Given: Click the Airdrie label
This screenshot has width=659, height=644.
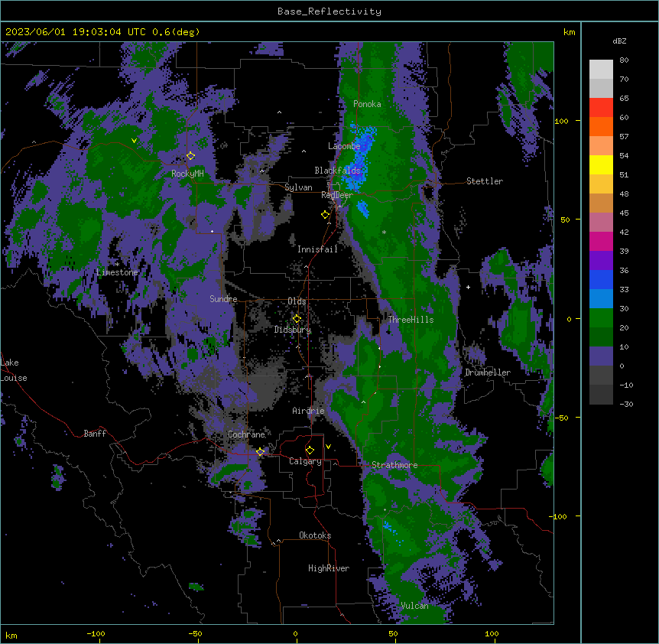Looking at the screenshot, I should [308, 411].
